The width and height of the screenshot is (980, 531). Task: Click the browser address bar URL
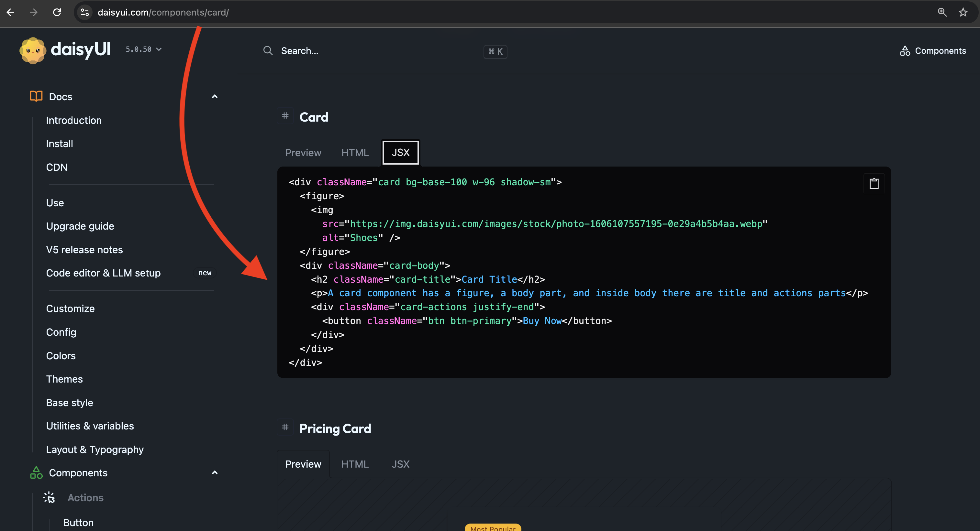[163, 12]
